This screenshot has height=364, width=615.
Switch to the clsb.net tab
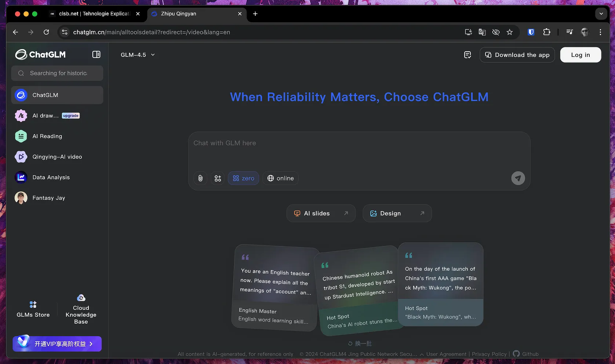click(95, 14)
